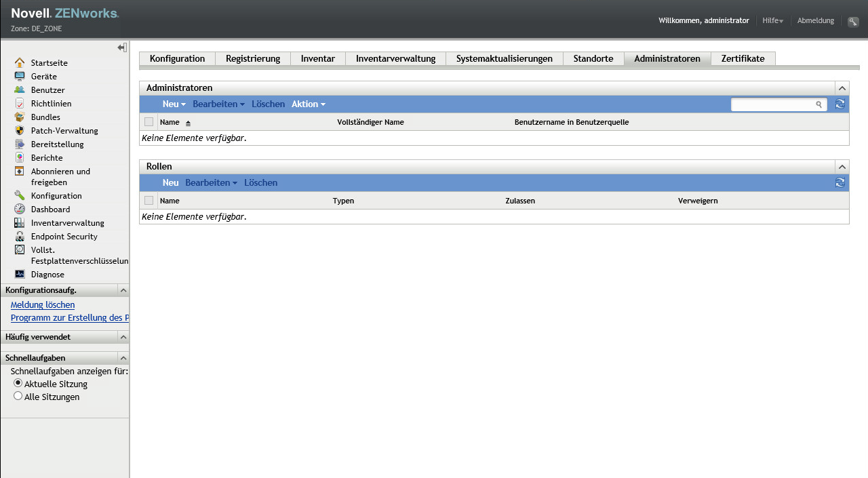The height and width of the screenshot is (478, 868).
Task: Click Name column header in Rollen
Action: [x=170, y=201]
